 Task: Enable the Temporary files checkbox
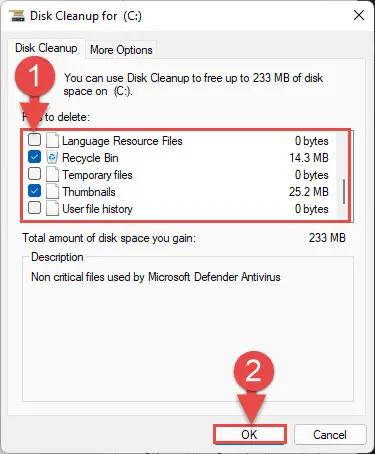coord(34,174)
